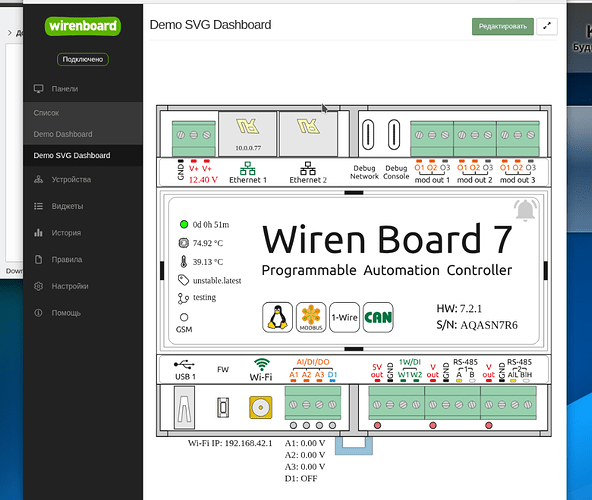Click the red 5V out indicator dot
Image resolution: width=592 pixels, height=500 pixels.
(x=377, y=425)
